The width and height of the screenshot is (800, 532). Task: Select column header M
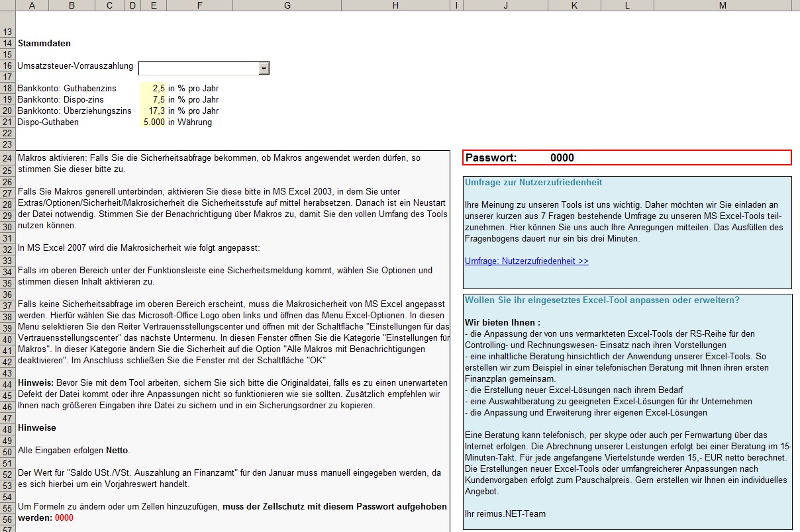coord(722,5)
